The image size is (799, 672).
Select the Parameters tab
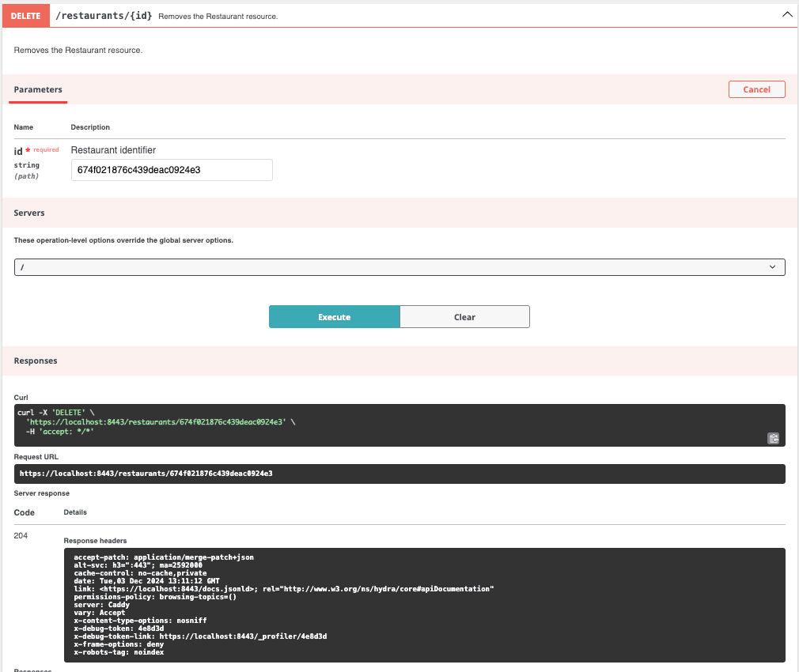(38, 90)
